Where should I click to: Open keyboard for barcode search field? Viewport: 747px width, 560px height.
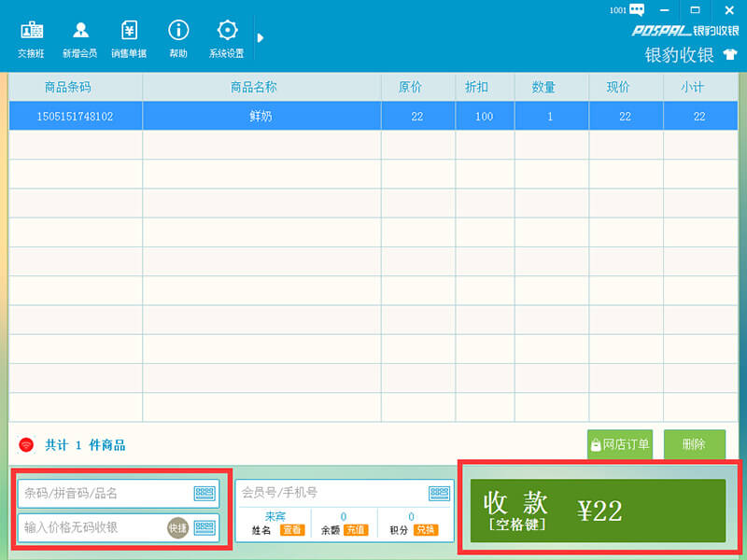pos(204,494)
